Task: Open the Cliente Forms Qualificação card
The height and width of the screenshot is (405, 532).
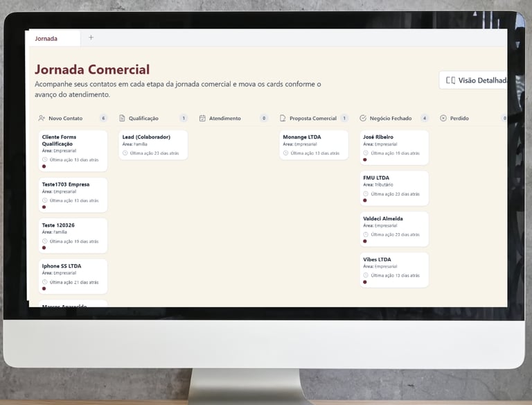Action: pos(73,151)
